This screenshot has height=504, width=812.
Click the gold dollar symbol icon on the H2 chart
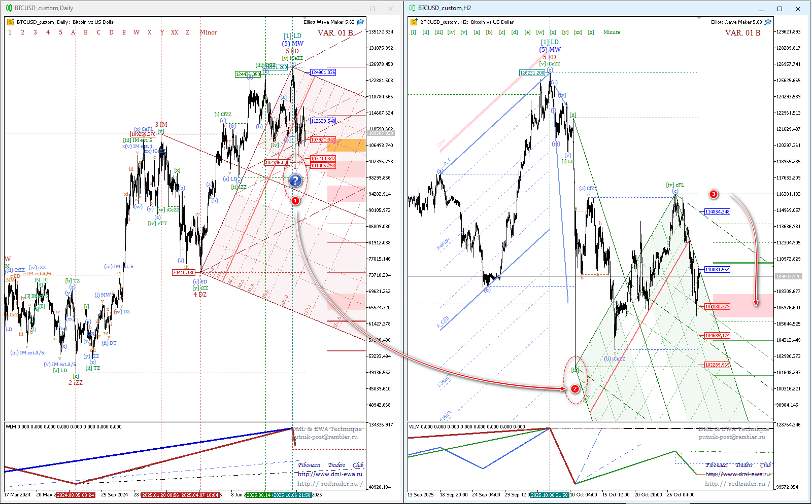[x=414, y=22]
